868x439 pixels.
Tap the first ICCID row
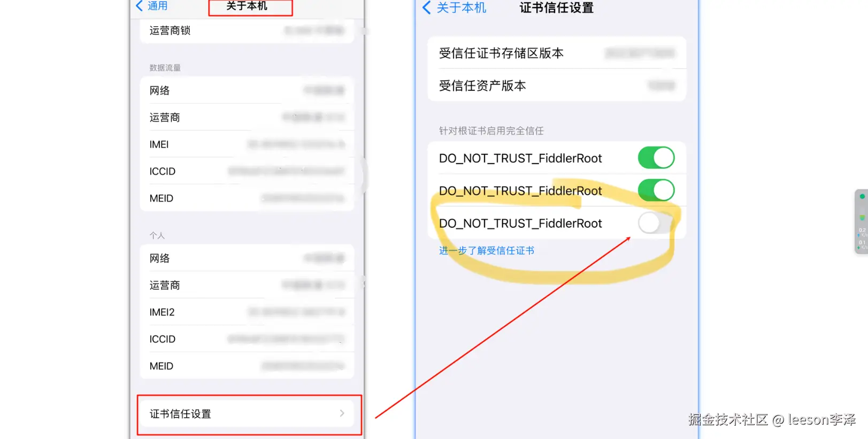(247, 171)
